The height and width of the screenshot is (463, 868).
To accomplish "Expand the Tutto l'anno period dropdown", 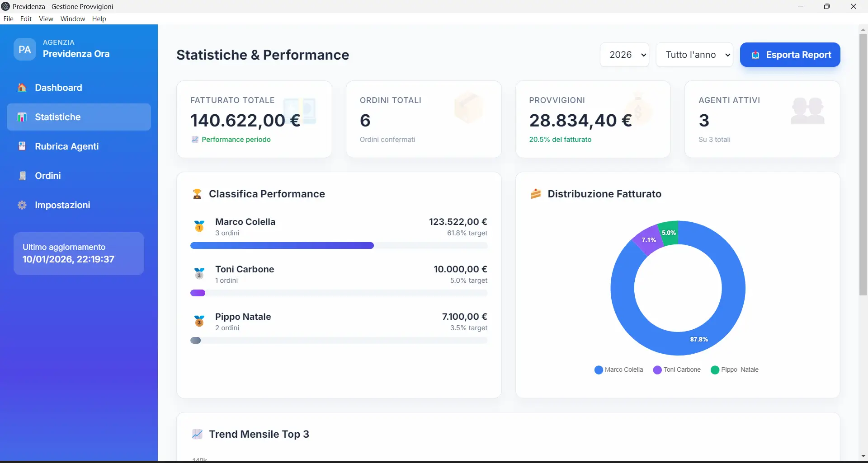I will click(x=694, y=55).
